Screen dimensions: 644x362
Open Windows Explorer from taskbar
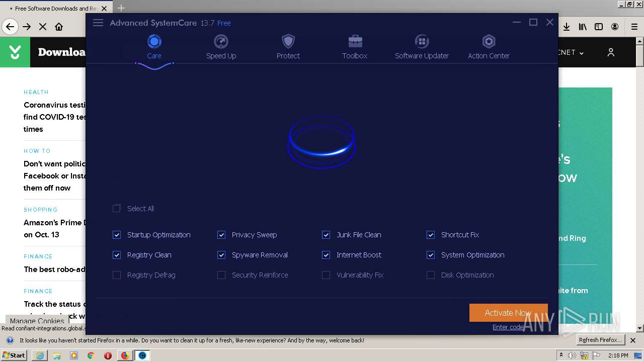click(57, 355)
